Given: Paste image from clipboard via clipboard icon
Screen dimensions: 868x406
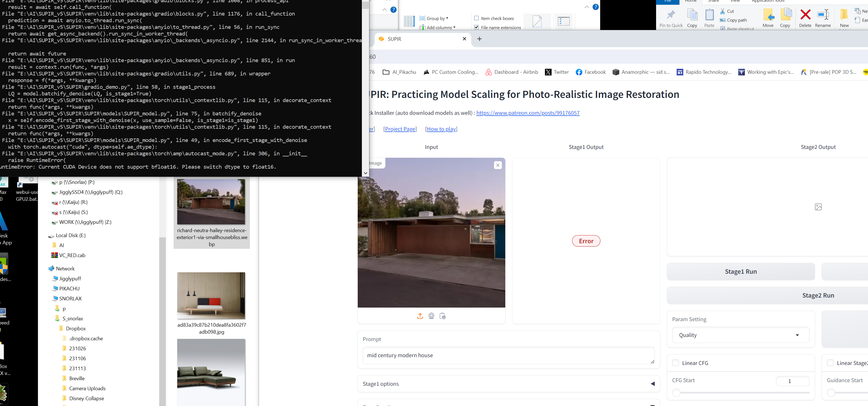Looking at the screenshot, I should point(442,316).
